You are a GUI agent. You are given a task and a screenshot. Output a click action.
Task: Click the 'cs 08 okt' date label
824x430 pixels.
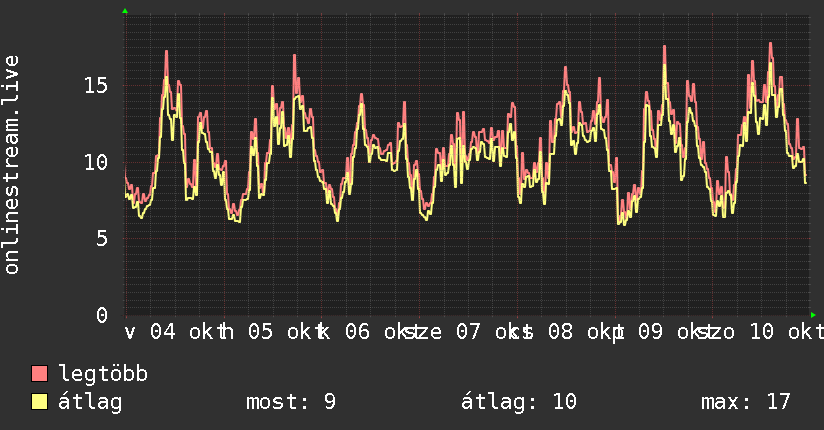[567, 332]
